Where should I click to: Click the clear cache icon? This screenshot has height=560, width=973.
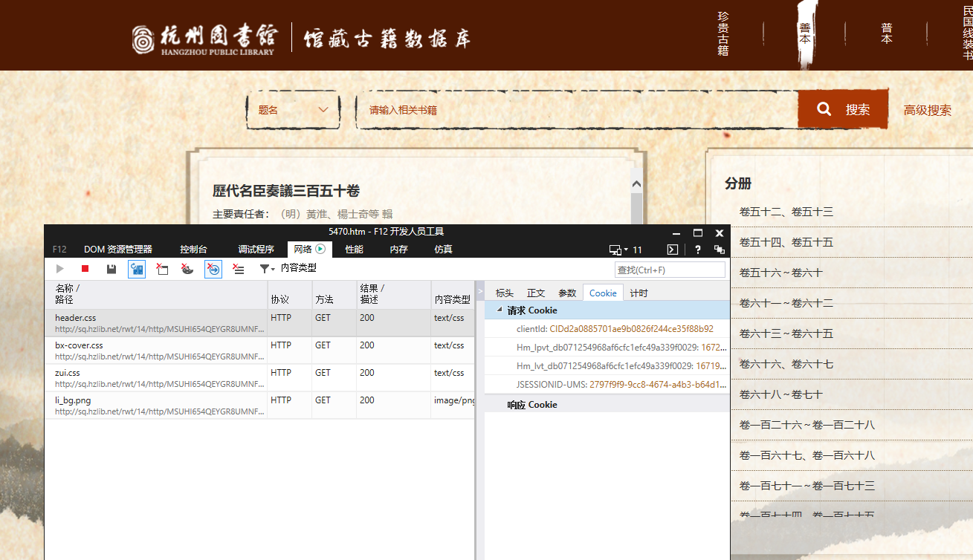[162, 269]
